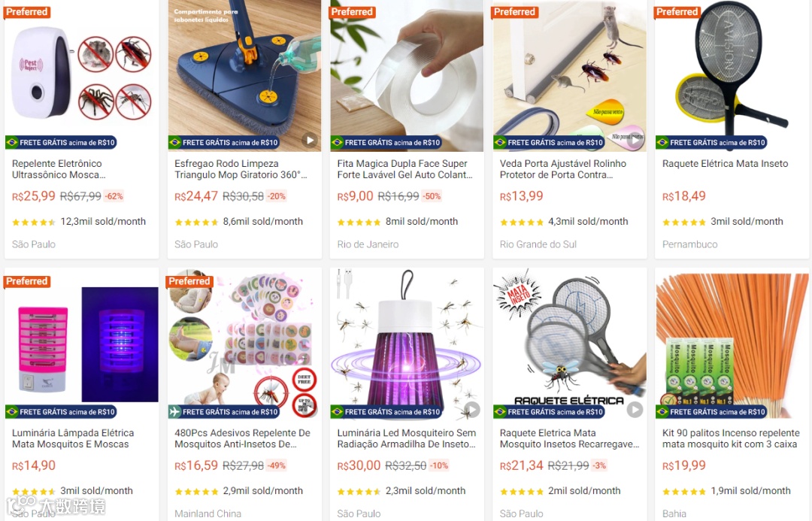812x521 pixels.
Task: Click Preferred badge on Repelente Eletrônico product
Action: tap(27, 12)
